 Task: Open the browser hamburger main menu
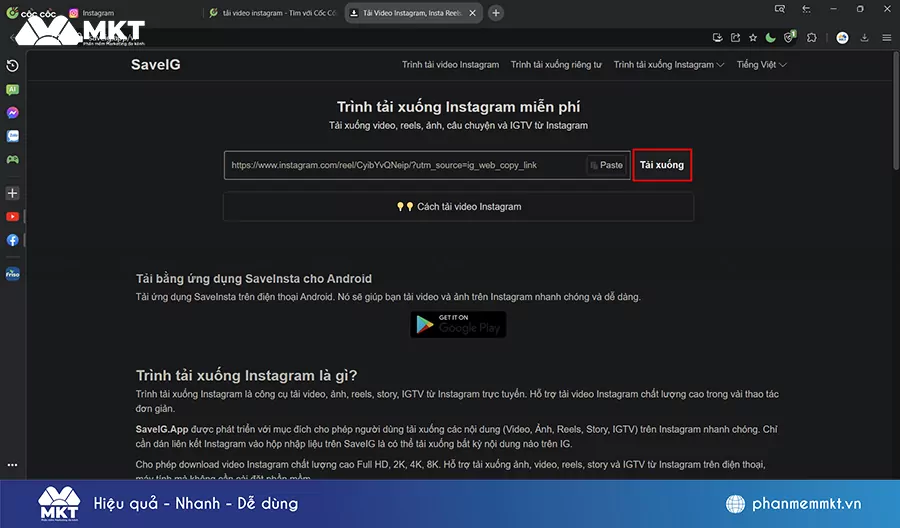[x=887, y=38]
